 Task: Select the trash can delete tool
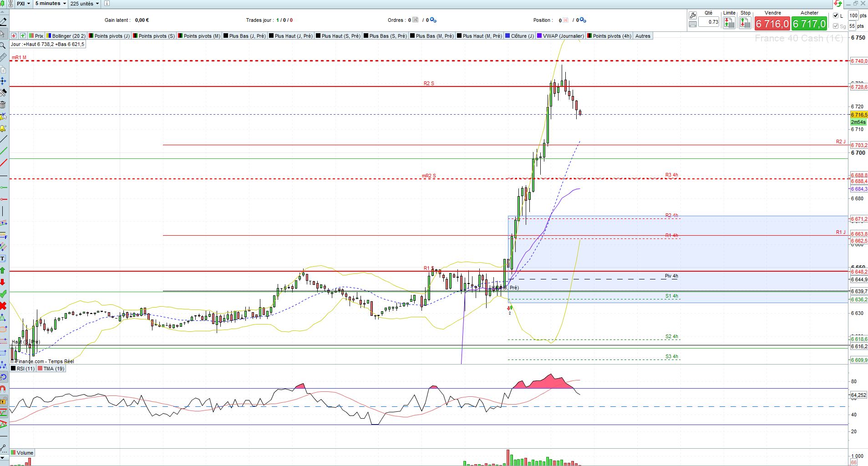click(x=3, y=104)
